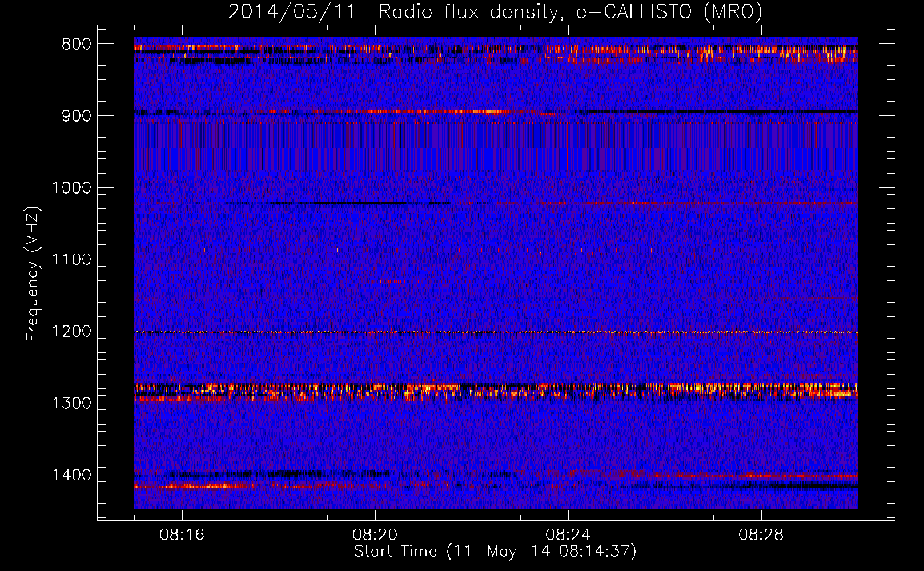
Task: Click the 'Frequency (MHZ)' axis label
Action: click(33, 274)
